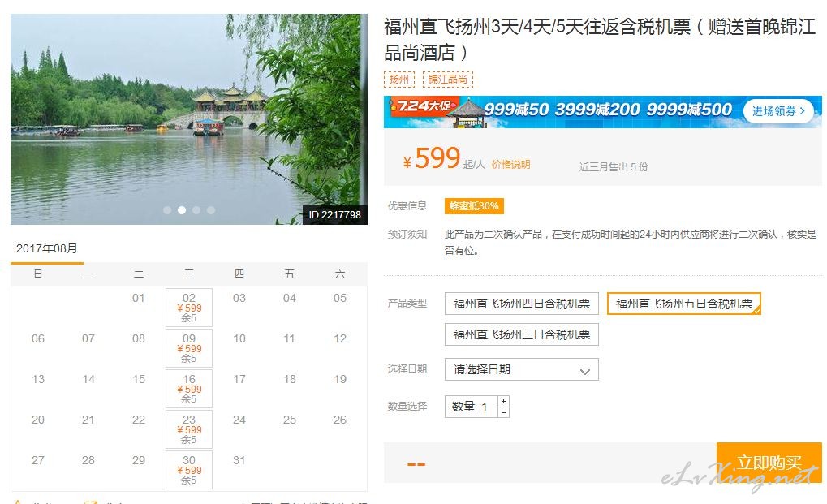This screenshot has height=504, width=827.
Task: Pick August 02 at ¥599
Action: click(189, 308)
